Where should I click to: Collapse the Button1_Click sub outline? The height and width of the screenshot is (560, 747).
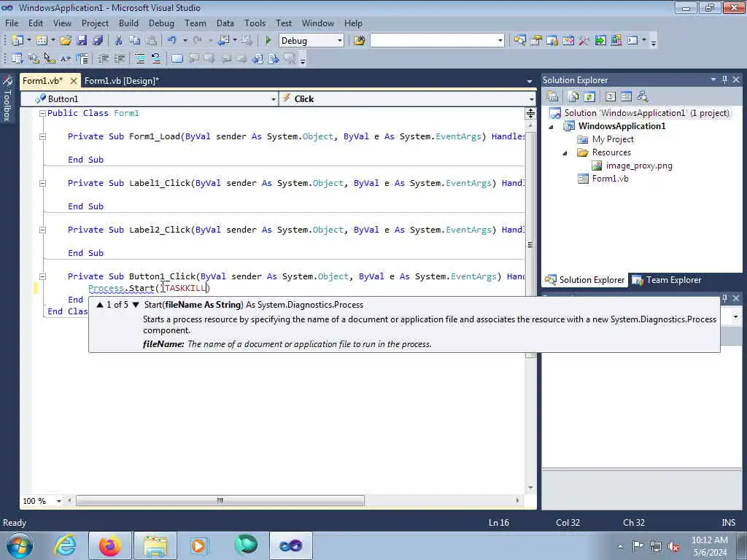click(x=42, y=276)
